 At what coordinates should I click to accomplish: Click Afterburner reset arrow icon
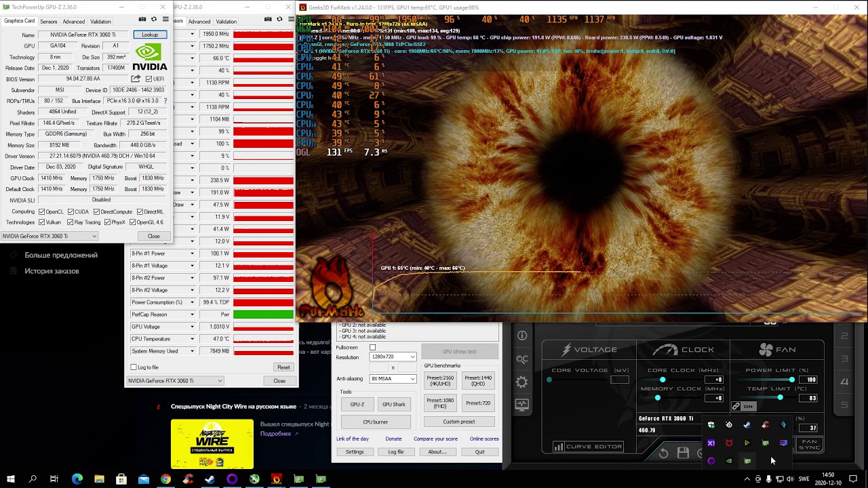click(x=664, y=453)
